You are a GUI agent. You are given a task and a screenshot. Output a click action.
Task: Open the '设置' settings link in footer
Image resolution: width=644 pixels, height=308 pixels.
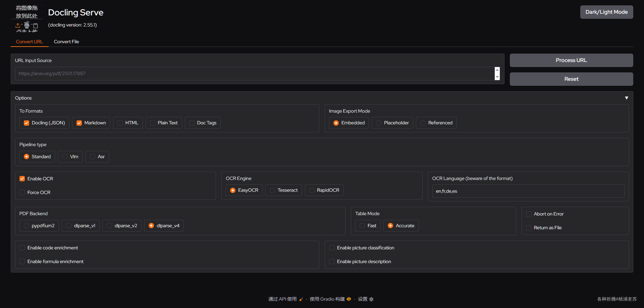click(x=363, y=299)
